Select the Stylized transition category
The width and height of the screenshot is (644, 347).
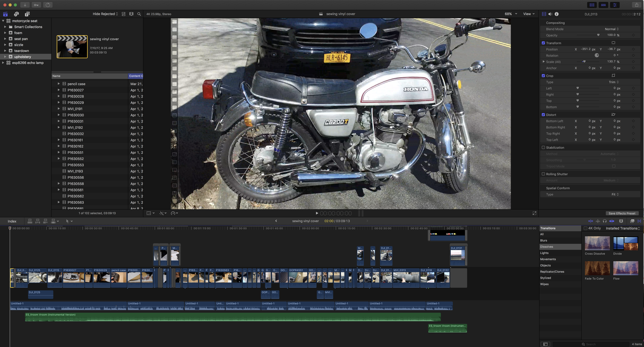pos(560,278)
